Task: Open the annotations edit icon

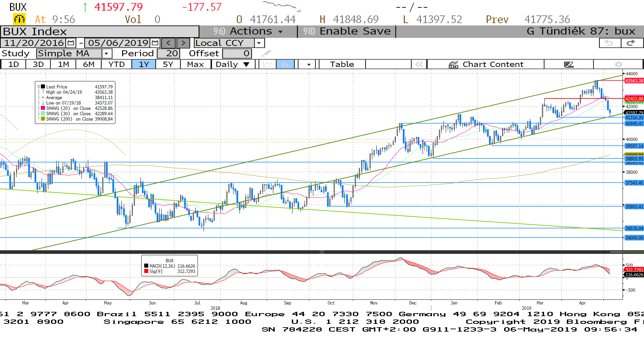Action: 569,64
